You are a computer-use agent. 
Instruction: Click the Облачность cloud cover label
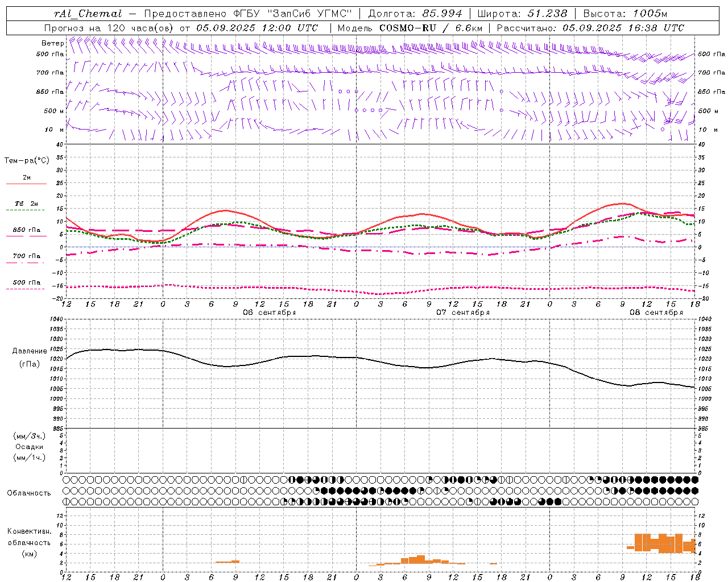pyautogui.click(x=29, y=493)
